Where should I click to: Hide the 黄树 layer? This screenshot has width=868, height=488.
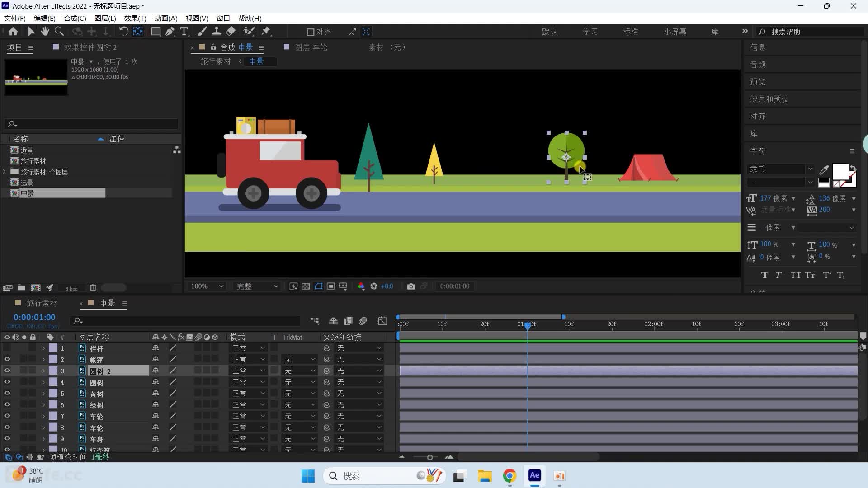[7, 393]
